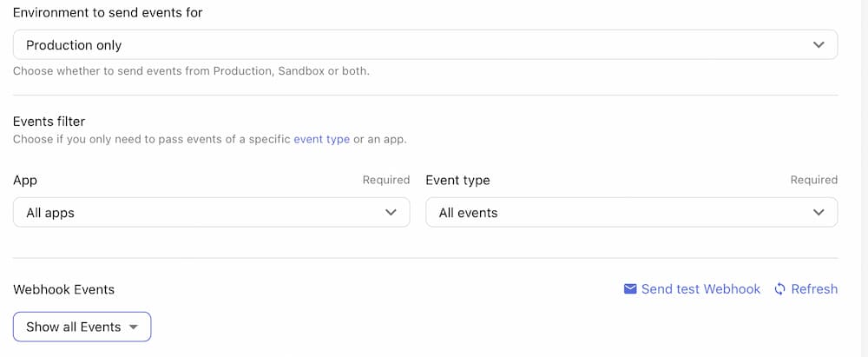Click the "Webhook Events" section heading

(63, 289)
